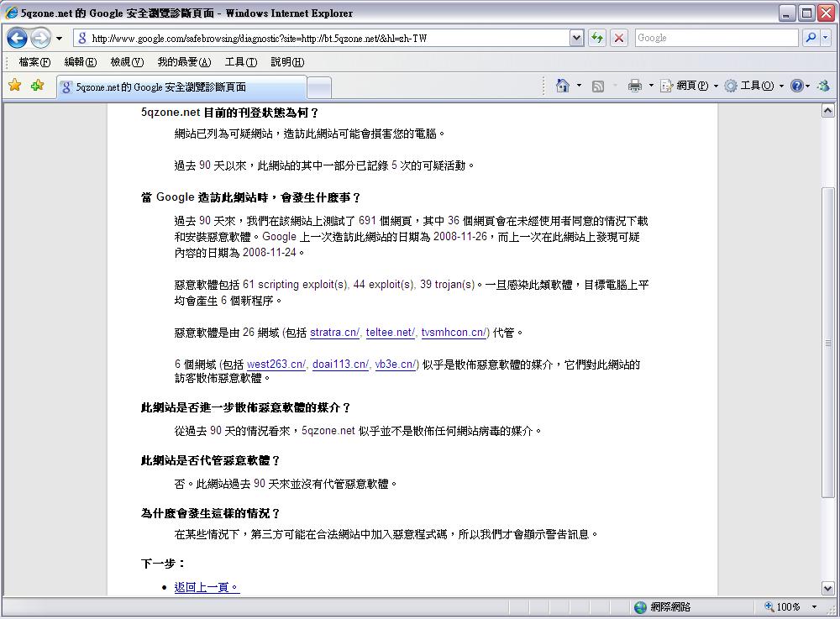Select the 5qzone.net Google 安全瀏覽診斷頁面 tab
The height and width of the screenshot is (619, 840).
click(x=181, y=87)
